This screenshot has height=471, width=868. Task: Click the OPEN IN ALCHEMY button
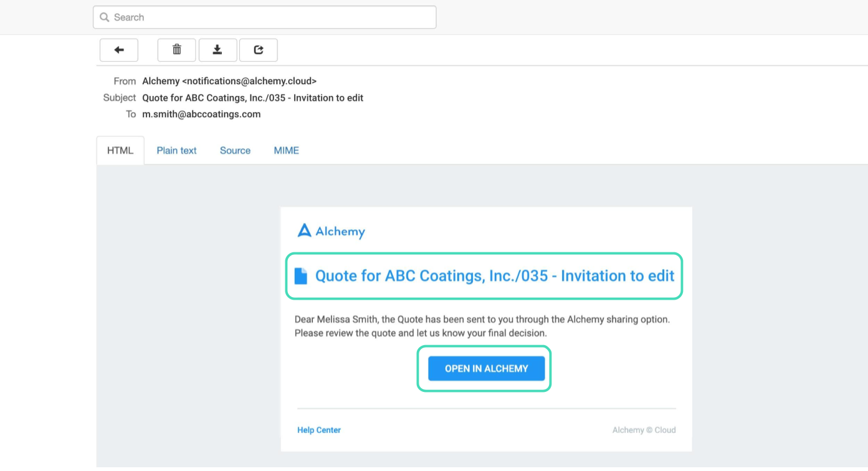tap(487, 368)
